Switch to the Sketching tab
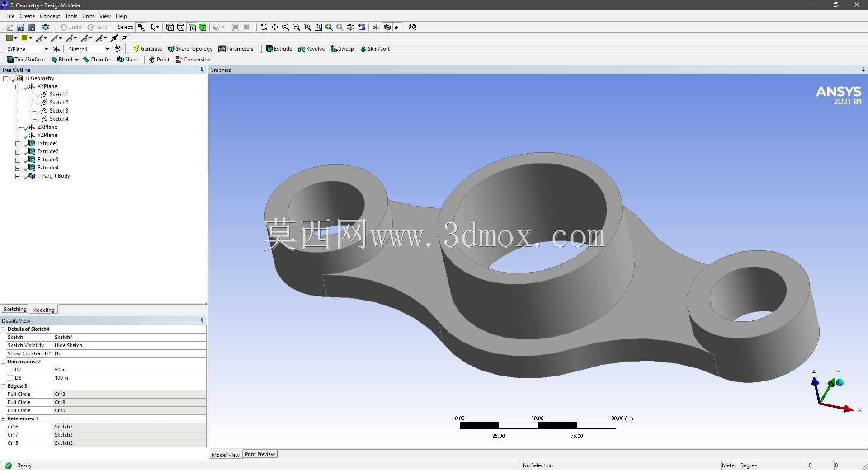The height and width of the screenshot is (470, 868). (15, 309)
